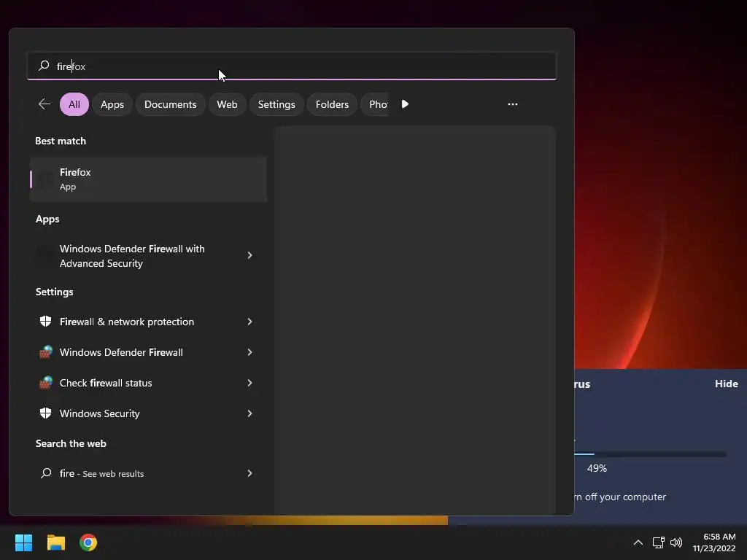Open the Windows Start button
The width and height of the screenshot is (747, 560).
pos(23,542)
